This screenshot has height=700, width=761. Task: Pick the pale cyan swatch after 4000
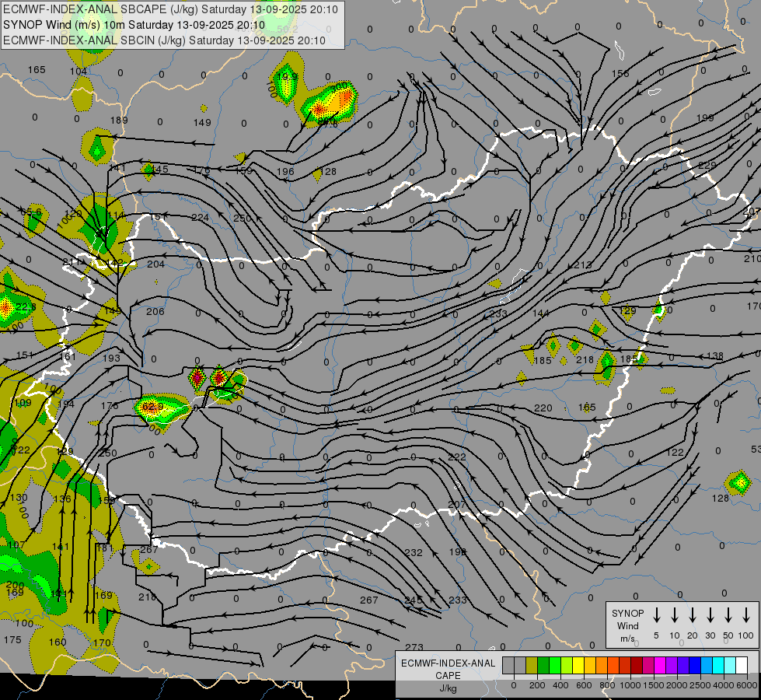[730, 666]
